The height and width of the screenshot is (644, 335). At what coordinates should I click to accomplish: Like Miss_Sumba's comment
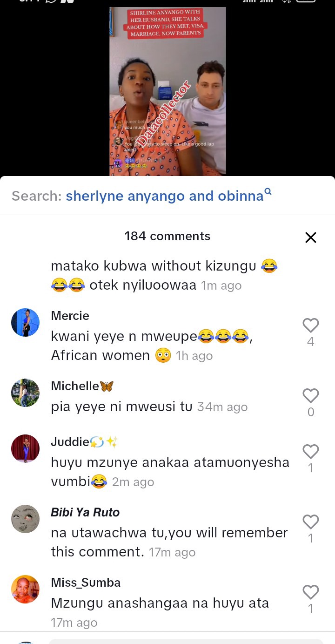click(x=311, y=592)
